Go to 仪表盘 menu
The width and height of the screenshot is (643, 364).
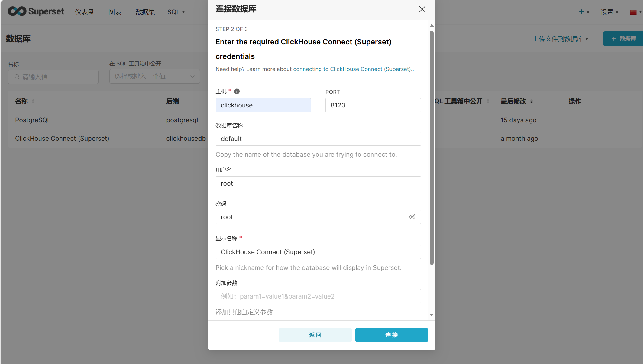click(84, 12)
